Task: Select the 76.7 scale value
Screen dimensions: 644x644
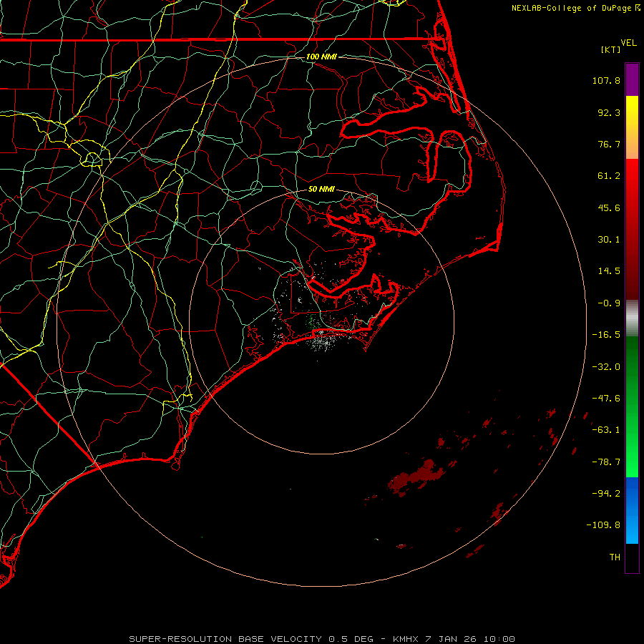Action: point(609,144)
